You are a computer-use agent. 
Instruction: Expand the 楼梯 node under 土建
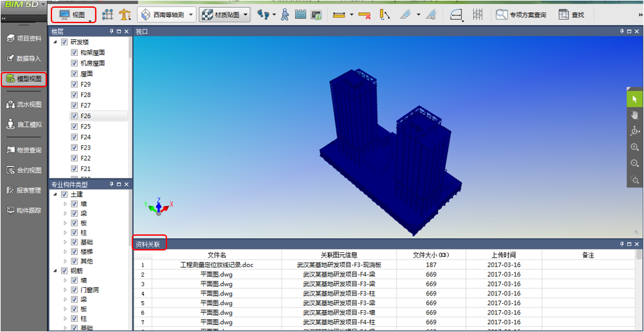[66, 252]
